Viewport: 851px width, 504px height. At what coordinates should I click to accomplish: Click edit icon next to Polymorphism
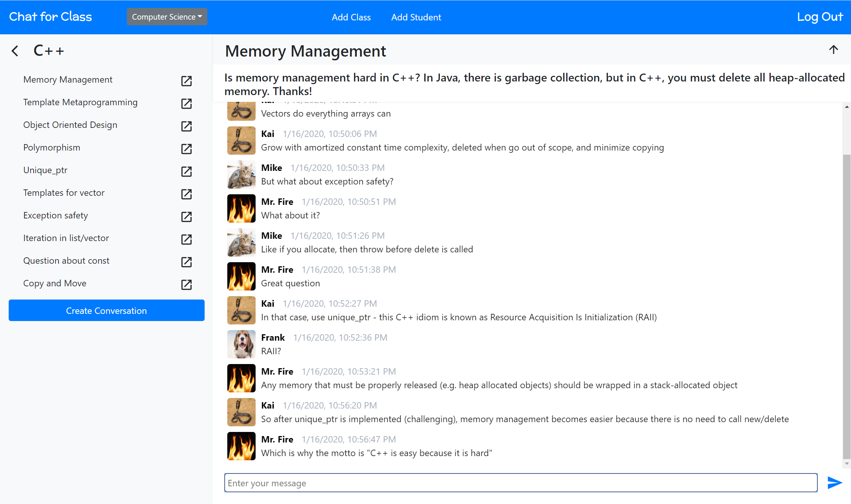[187, 148]
